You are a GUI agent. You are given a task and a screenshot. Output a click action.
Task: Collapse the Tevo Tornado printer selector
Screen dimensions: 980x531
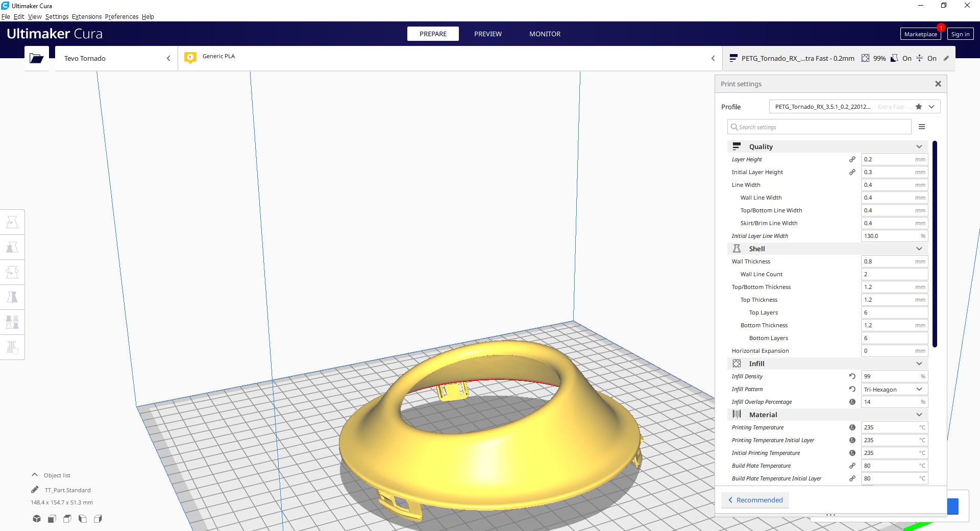(x=168, y=58)
